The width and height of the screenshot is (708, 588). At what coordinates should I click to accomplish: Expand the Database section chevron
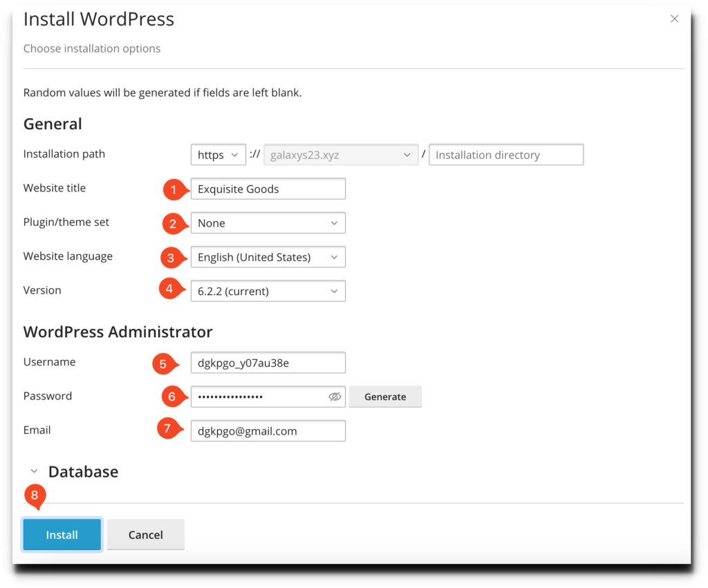(x=34, y=471)
